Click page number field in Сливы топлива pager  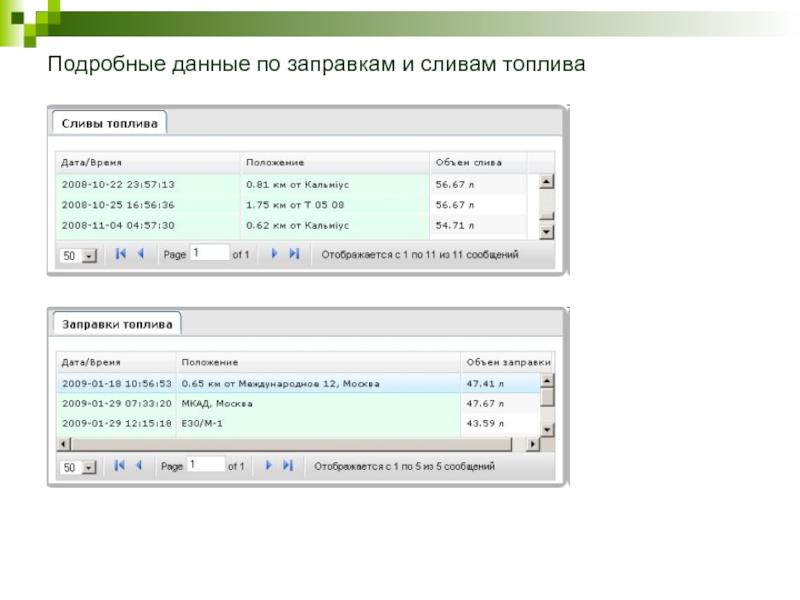209,254
